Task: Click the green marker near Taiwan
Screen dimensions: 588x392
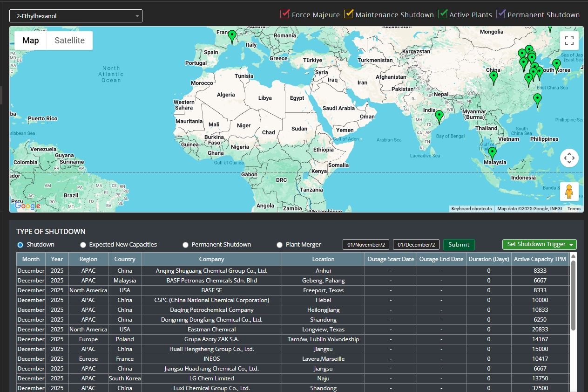Action: click(x=537, y=100)
